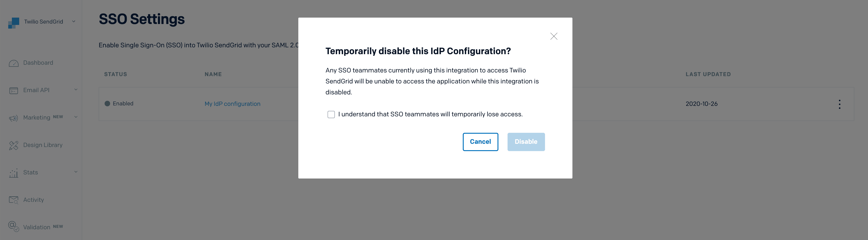This screenshot has height=240, width=868.
Task: Expand the Email API submenu
Action: pos(75,90)
